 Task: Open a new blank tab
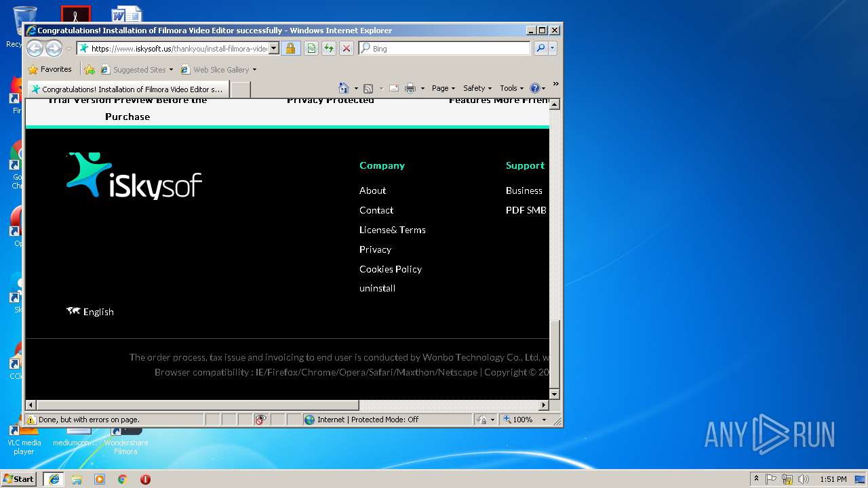241,89
